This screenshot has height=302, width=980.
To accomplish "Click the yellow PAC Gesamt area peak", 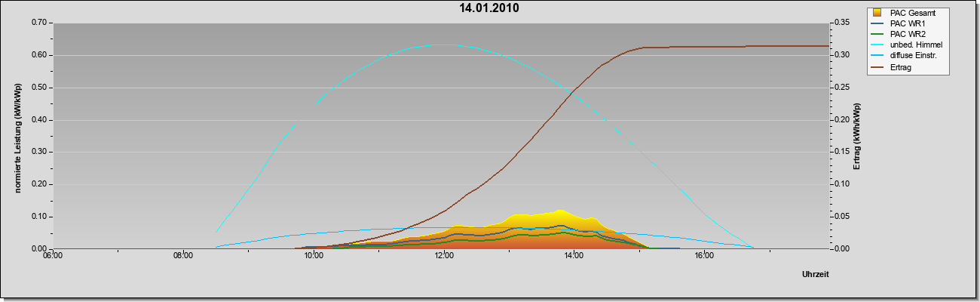I will [x=559, y=211].
